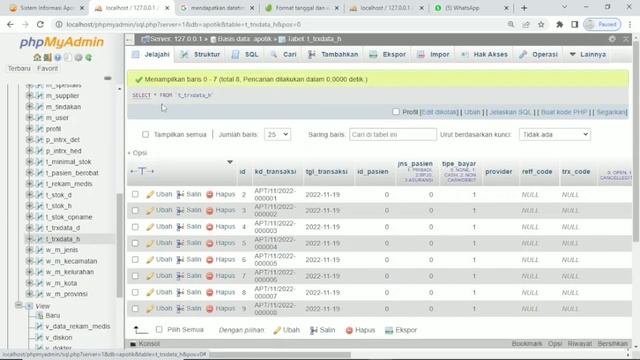This screenshot has width=640, height=360.
Task: Click sidebar vertical scrollbar
Action: (x=119, y=245)
